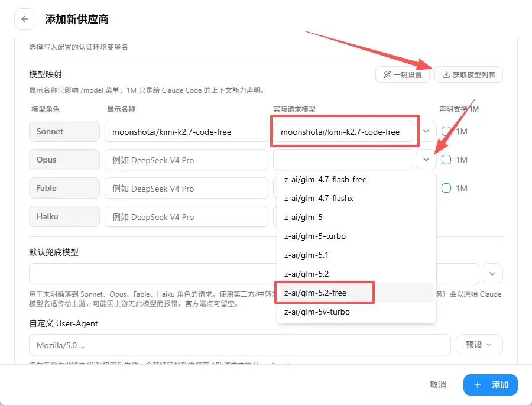Viewport: 532px width, 405px height.
Task: Focus the Haiku display name field
Action: [186, 216]
